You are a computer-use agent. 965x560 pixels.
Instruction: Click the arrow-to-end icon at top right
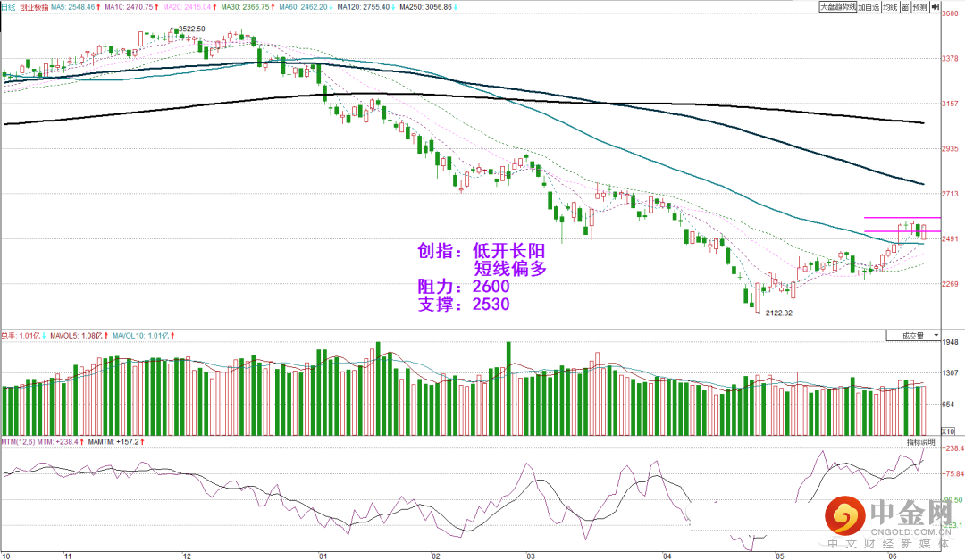point(935,7)
